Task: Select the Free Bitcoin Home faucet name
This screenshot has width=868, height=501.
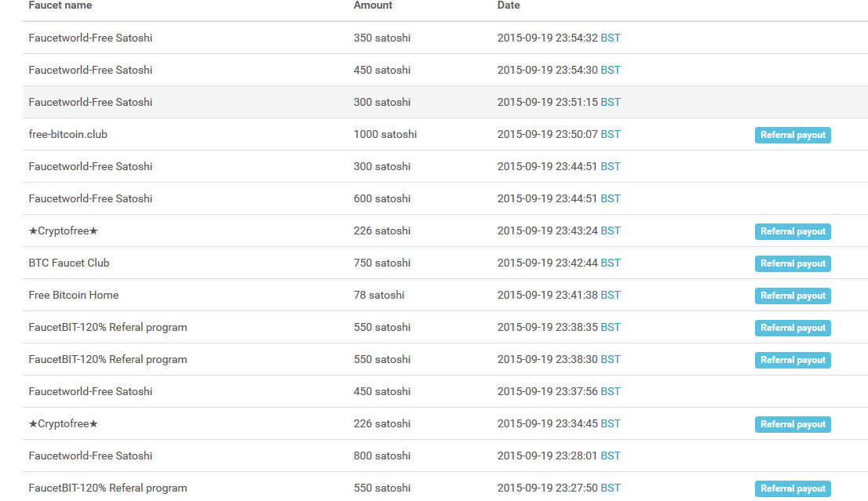Action: coord(74,295)
